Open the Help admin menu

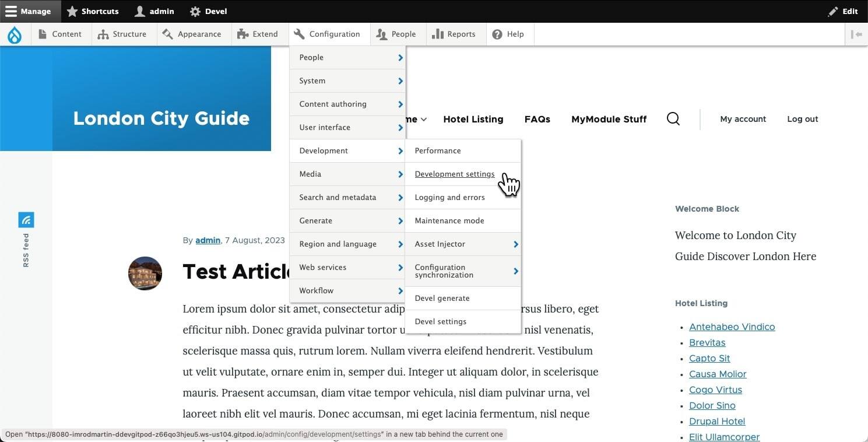[508, 34]
